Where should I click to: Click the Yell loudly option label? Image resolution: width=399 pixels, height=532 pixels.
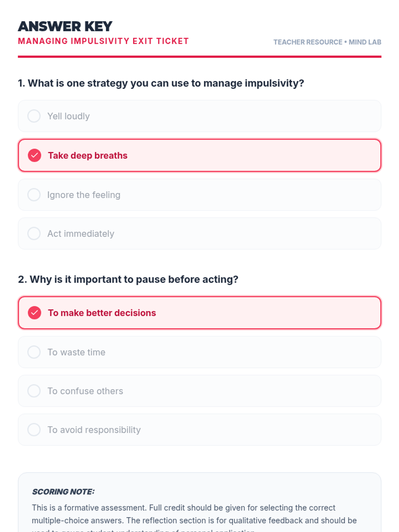[x=68, y=116]
